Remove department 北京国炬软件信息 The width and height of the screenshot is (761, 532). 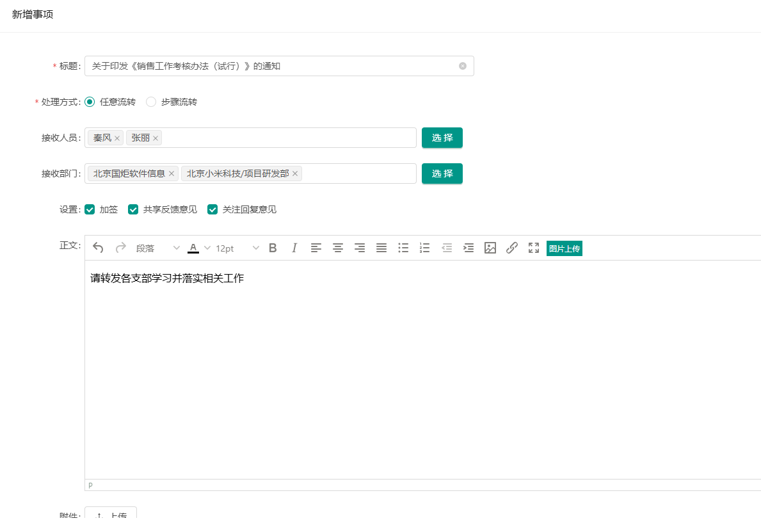172,173
